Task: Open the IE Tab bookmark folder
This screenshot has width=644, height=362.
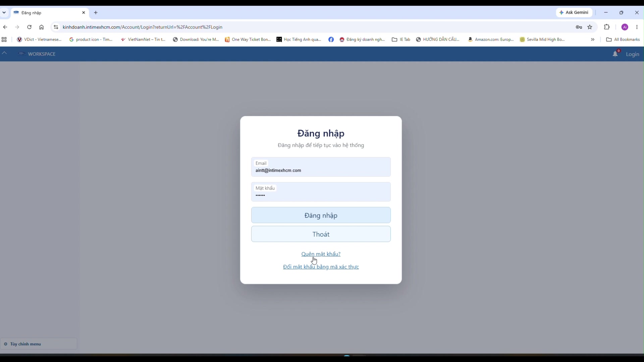Action: (401, 40)
